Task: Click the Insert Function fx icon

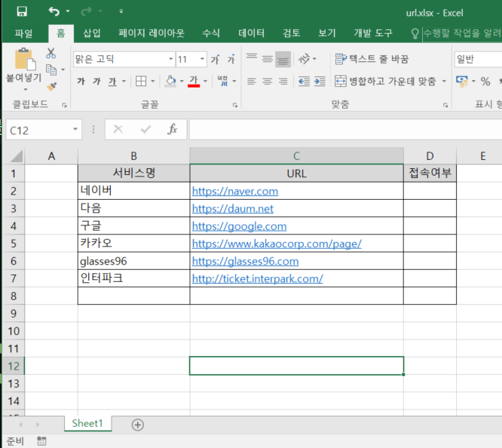Action: pyautogui.click(x=173, y=130)
